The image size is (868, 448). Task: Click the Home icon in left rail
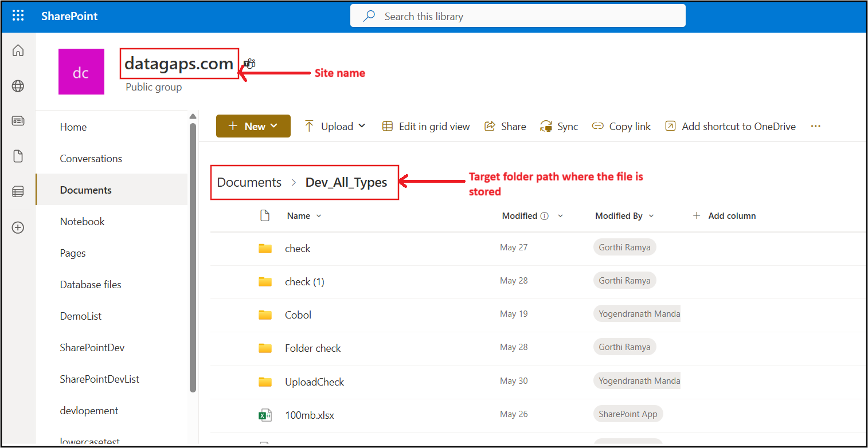click(x=18, y=51)
